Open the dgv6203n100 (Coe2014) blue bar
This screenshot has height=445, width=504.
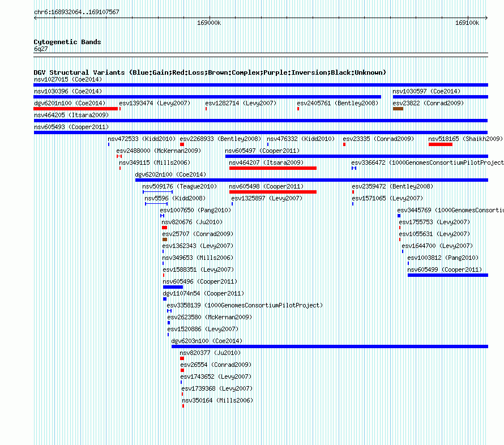[330, 346]
